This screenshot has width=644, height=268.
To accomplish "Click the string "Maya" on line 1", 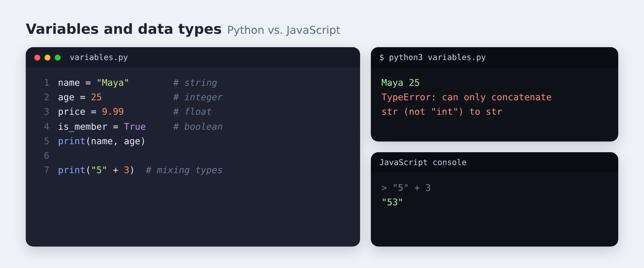I will click(113, 83).
